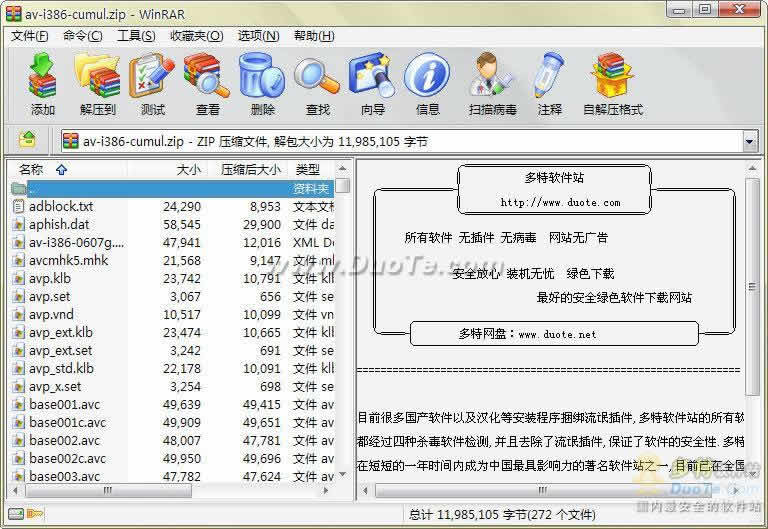Sort by the Name (名称) column
The height and width of the screenshot is (529, 768).
coord(68,169)
